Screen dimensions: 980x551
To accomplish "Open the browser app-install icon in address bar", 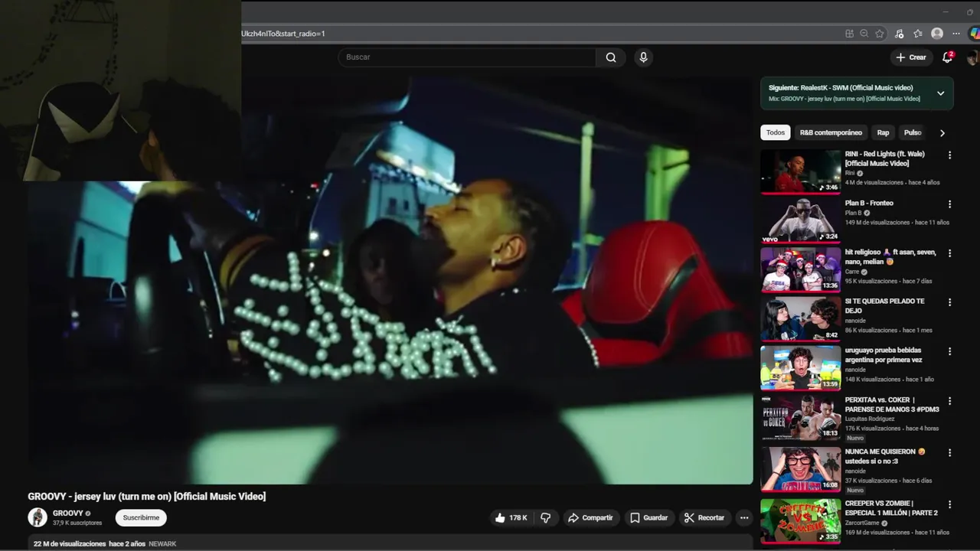I will pyautogui.click(x=849, y=34).
